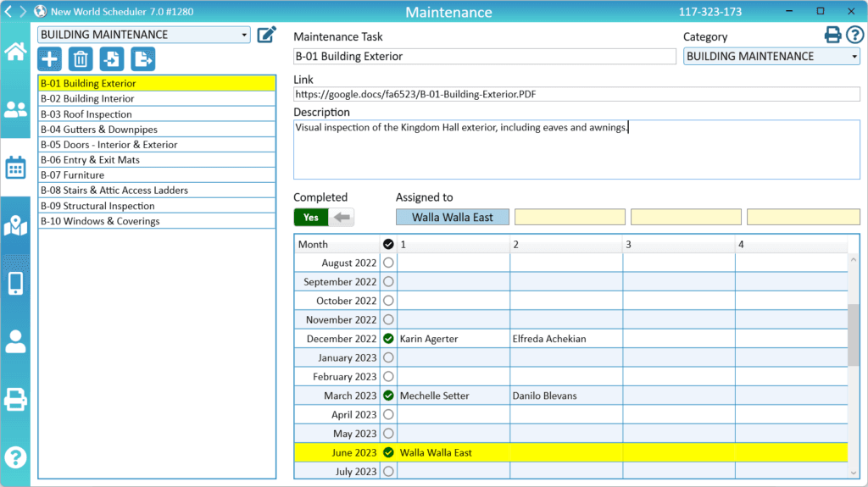Screen dimensions: 868x487
Task: Mark August 2022 as completed
Action: click(388, 263)
